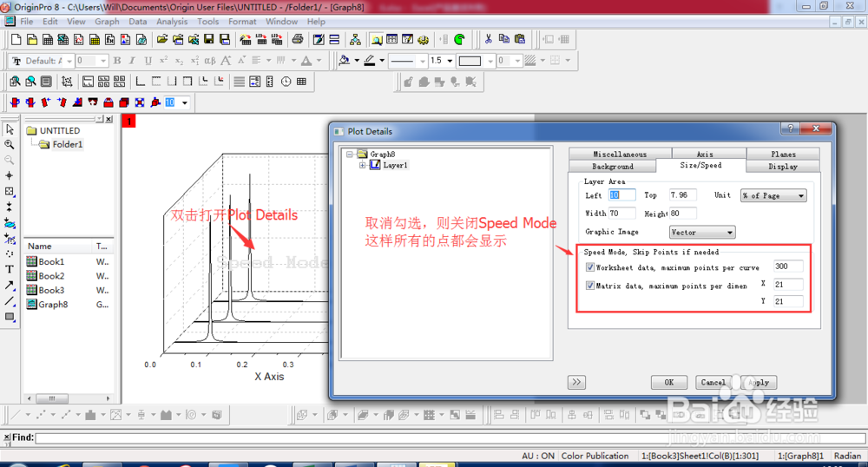Screen dimensions: 868x467
Task: Toggle Underline text formatting
Action: coord(148,61)
